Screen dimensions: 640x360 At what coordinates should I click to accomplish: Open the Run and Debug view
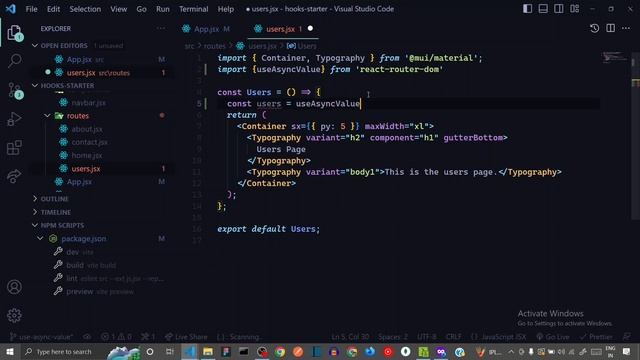14,119
